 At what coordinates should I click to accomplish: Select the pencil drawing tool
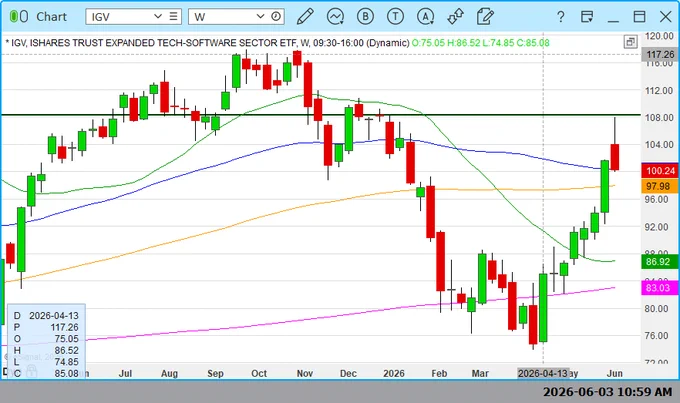(x=305, y=16)
